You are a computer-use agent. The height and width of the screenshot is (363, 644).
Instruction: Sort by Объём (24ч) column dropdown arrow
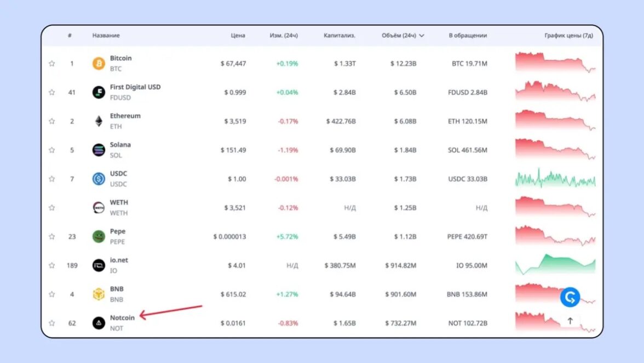pyautogui.click(x=422, y=36)
